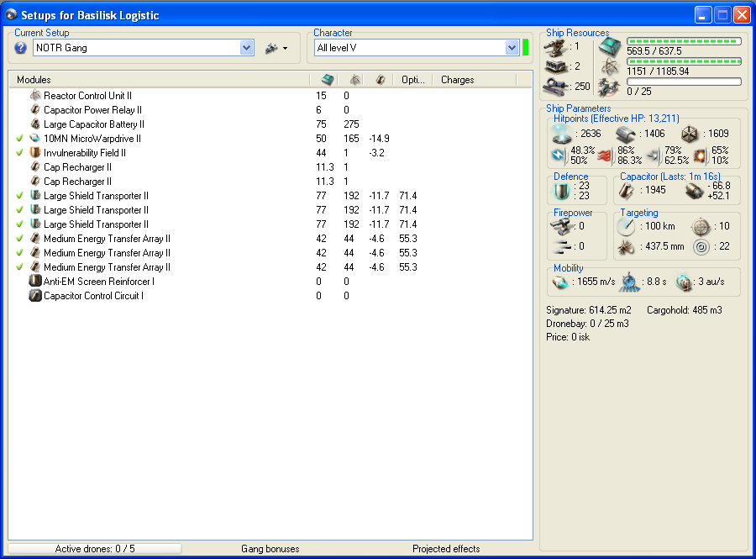Toggle checkmark of third Large Shield Transporter II
756x559 pixels.
point(19,224)
